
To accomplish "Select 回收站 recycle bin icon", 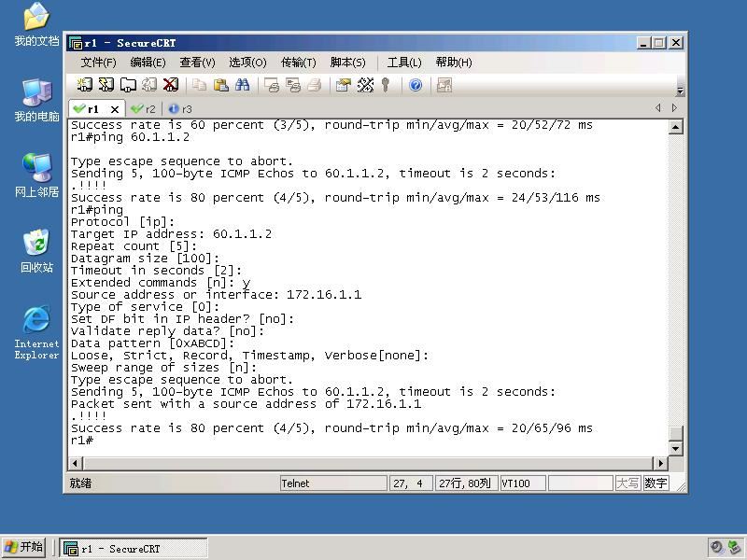I will point(36,251).
